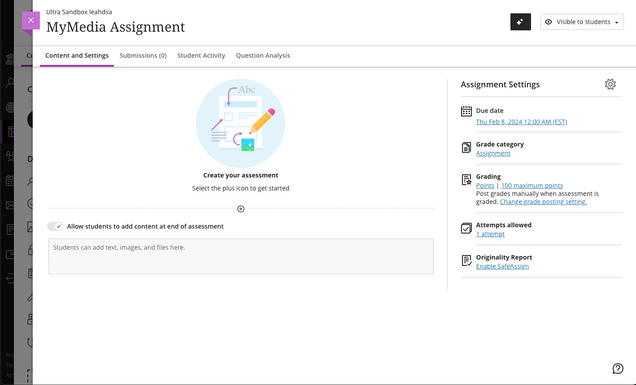636x385 pixels.
Task: Open Assignment Settings gear icon
Action: [610, 84]
